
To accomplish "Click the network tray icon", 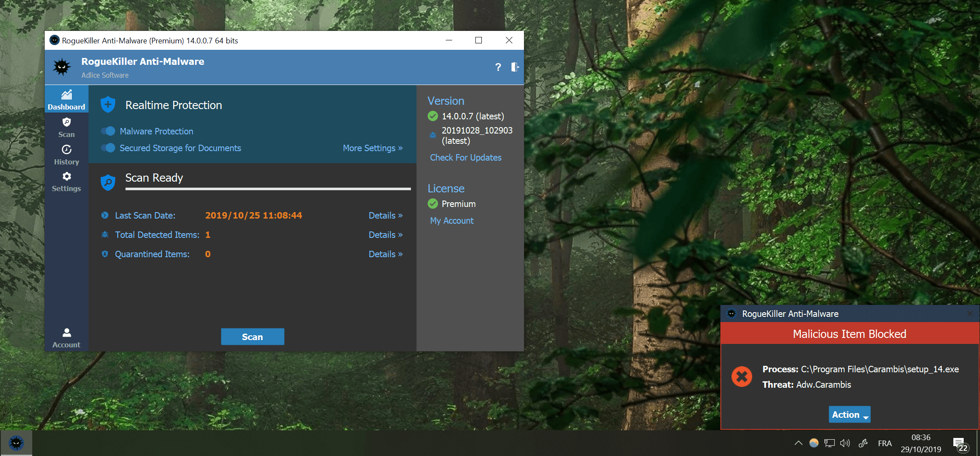I will coord(830,443).
